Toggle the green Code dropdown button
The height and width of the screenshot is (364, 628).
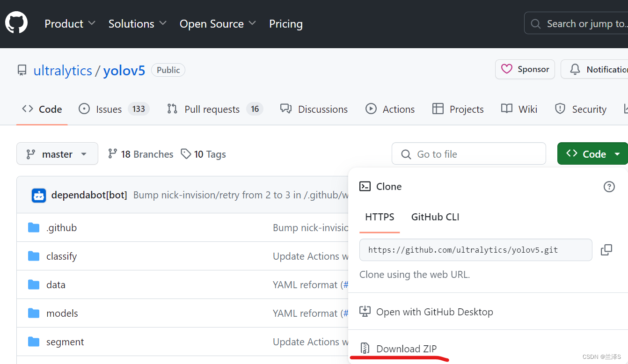click(x=592, y=154)
